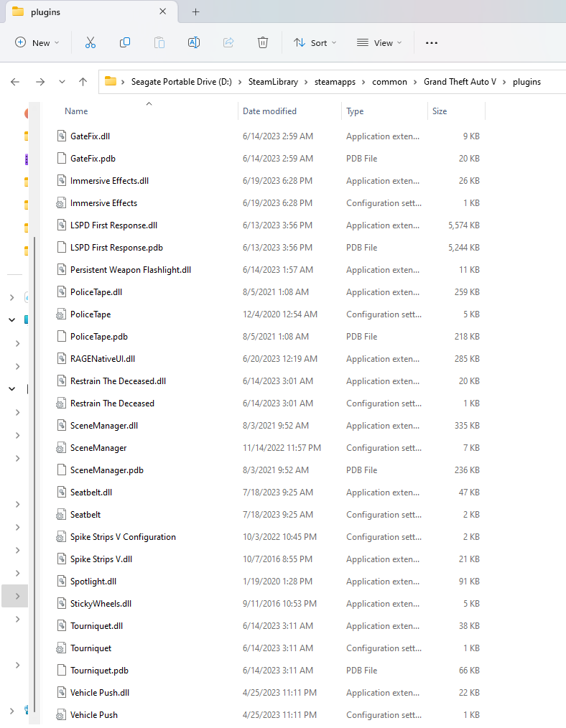Go forward with the right arrow
The height and width of the screenshot is (728, 566).
[40, 82]
